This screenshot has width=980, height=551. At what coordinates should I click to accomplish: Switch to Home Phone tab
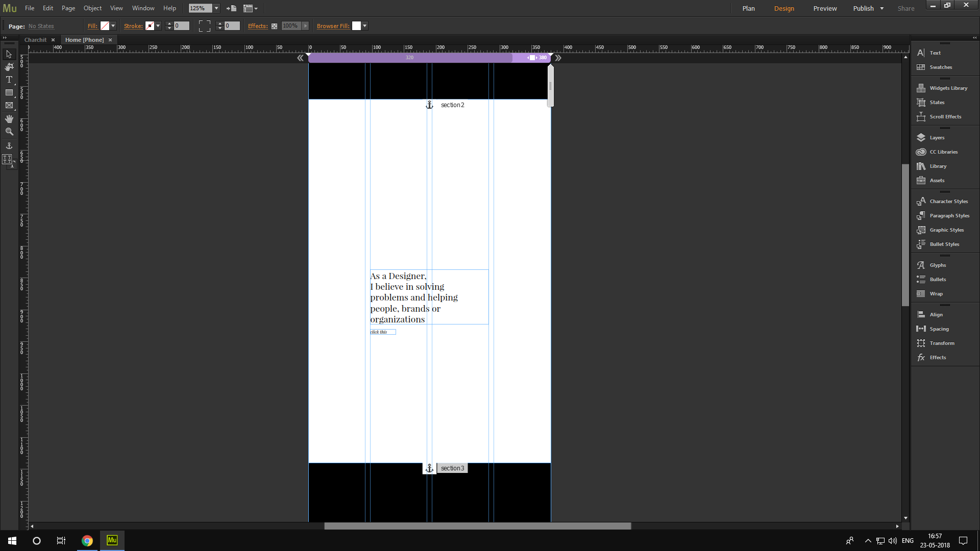click(84, 39)
